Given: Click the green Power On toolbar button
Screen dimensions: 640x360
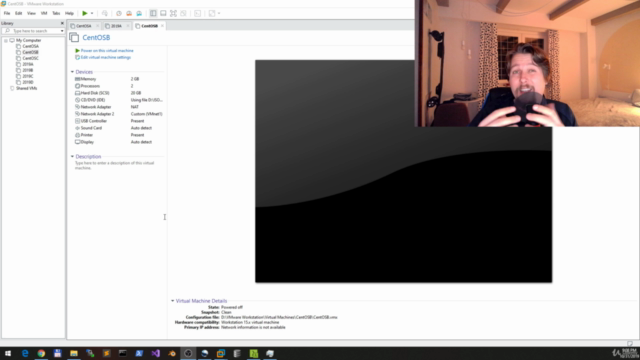Looking at the screenshot, I should 84,13.
